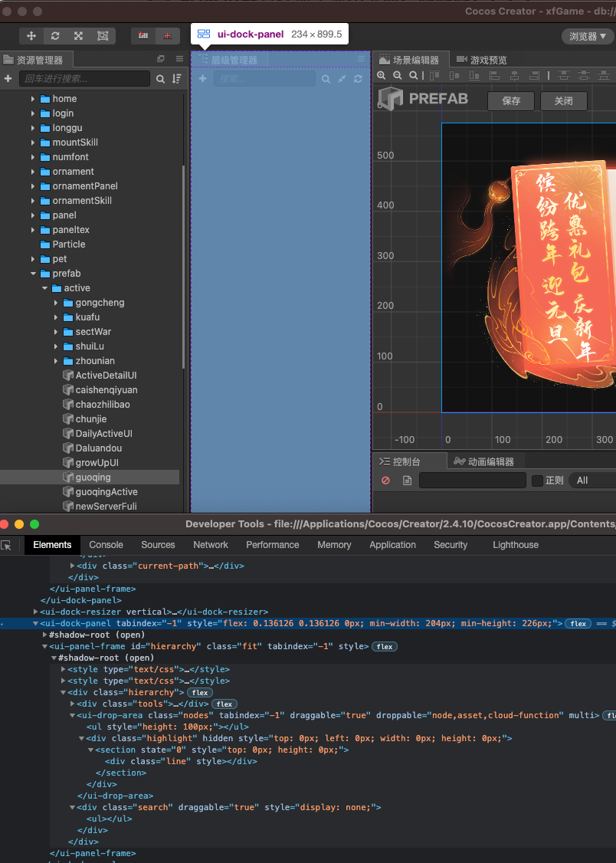Toggle flex badge on ui-panel-frame hierarchy line
Screen dimensions: 616x863
(x=385, y=647)
